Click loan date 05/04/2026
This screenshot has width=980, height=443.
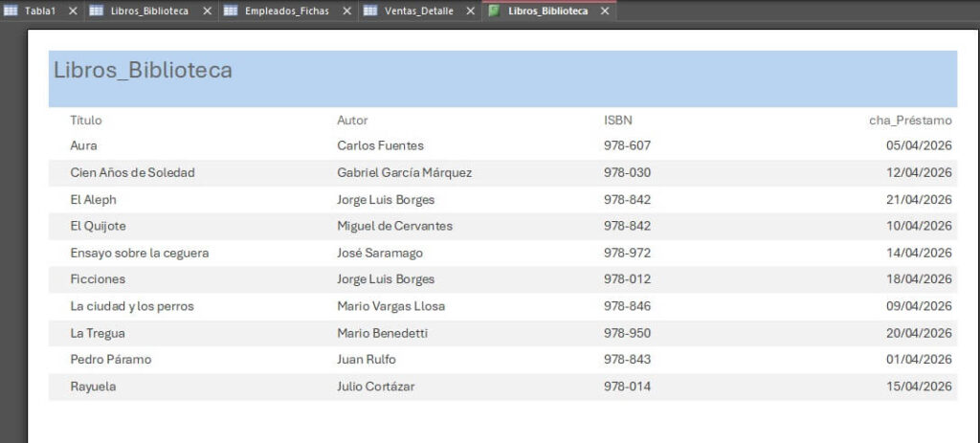point(920,145)
